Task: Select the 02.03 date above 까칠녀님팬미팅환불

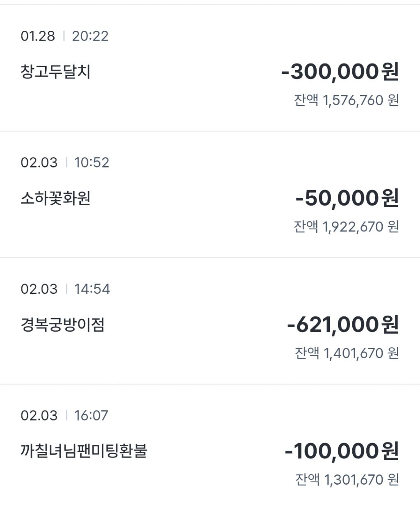Action: 39,415
